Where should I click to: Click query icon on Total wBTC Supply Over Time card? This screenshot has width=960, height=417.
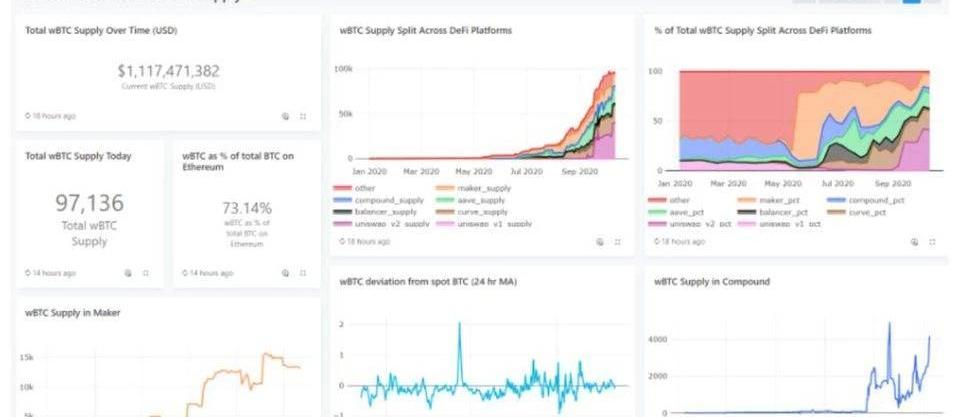tap(285, 116)
